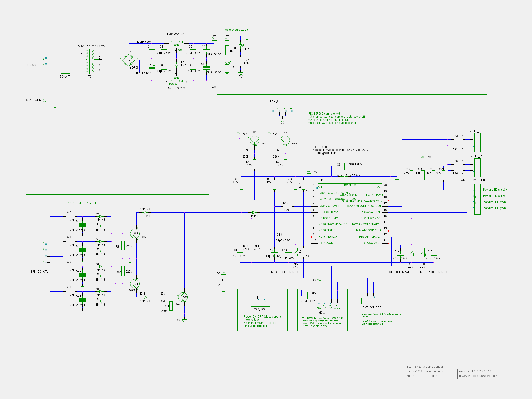Click resistor R23 1k symbol

pyautogui.click(x=458, y=140)
